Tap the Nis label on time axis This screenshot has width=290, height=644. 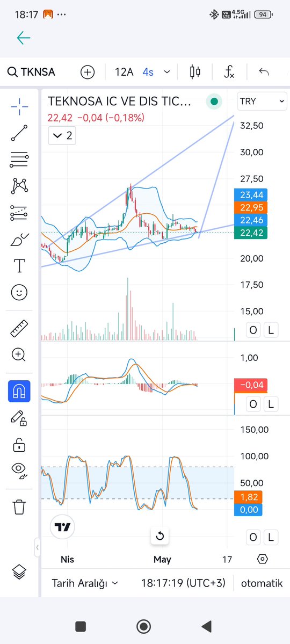67,559
